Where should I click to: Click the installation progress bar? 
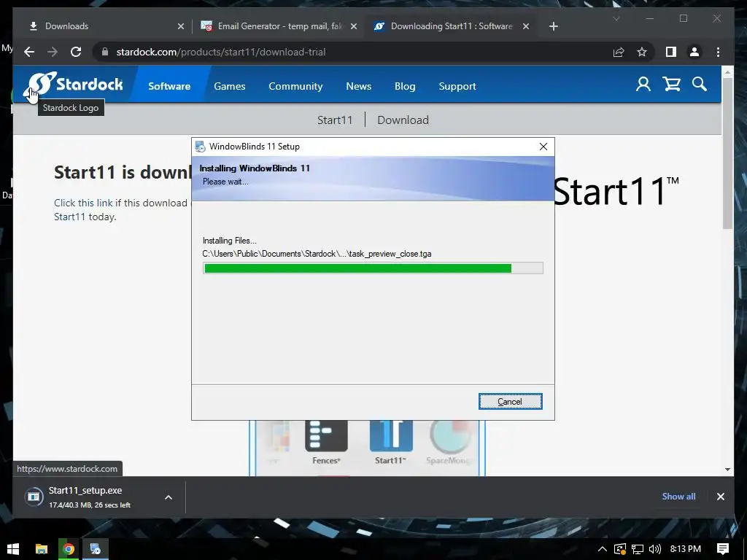click(x=373, y=268)
